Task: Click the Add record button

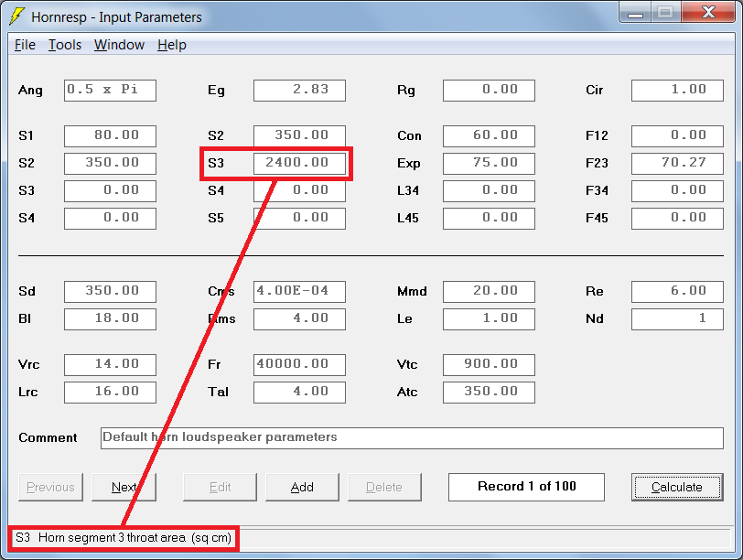Action: [302, 487]
